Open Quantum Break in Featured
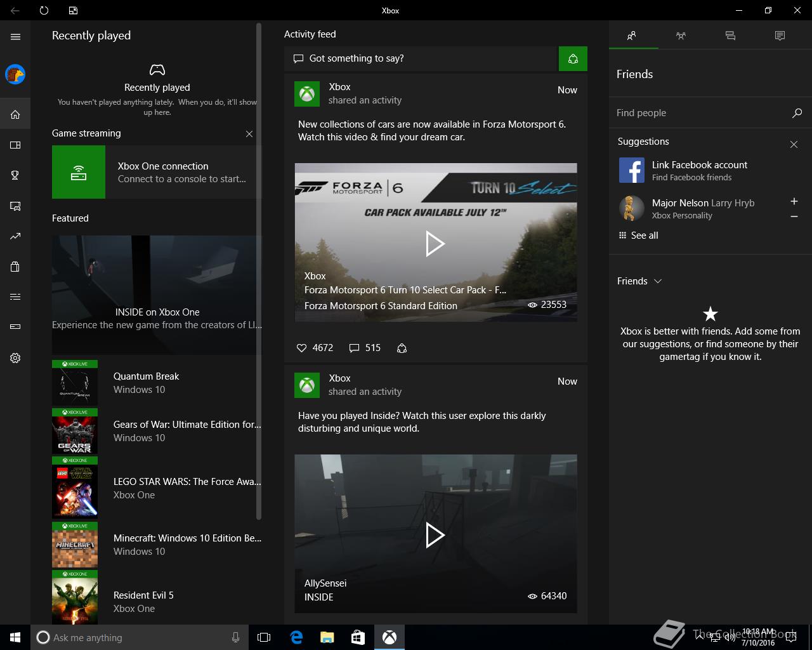Screen dimensions: 812x650 tap(157, 383)
